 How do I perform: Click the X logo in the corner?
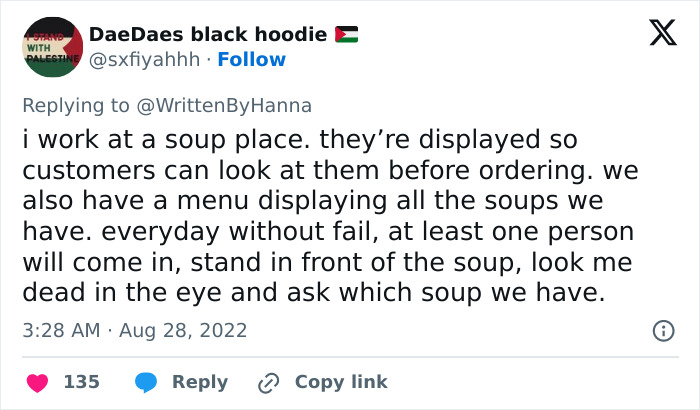[655, 36]
